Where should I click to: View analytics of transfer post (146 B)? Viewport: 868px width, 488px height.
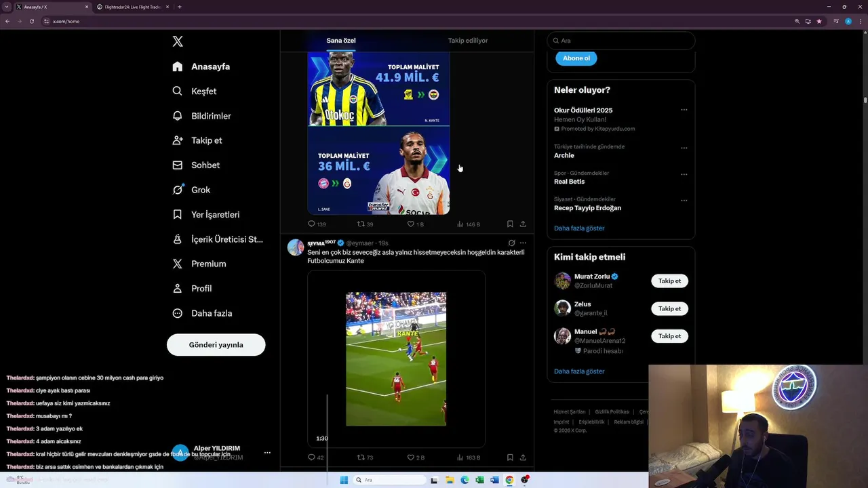(468, 224)
